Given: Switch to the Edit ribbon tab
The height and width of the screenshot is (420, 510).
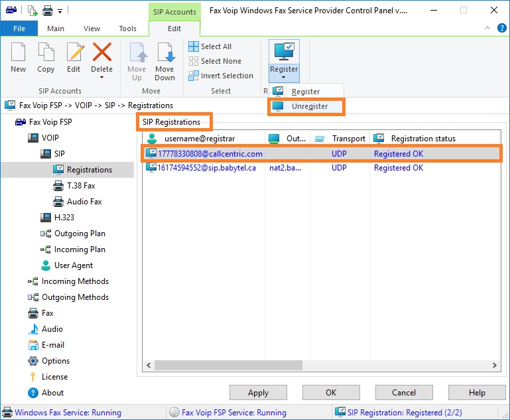Looking at the screenshot, I should coord(174,29).
